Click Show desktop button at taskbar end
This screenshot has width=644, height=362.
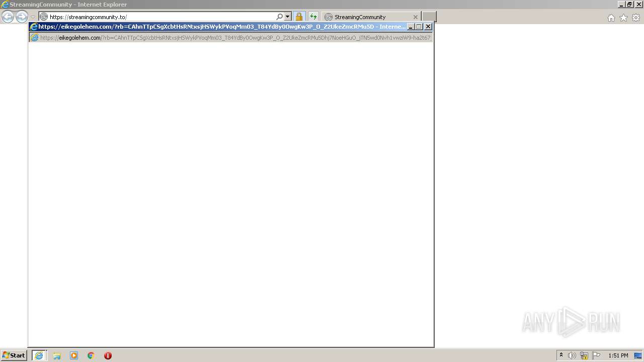(x=638, y=355)
